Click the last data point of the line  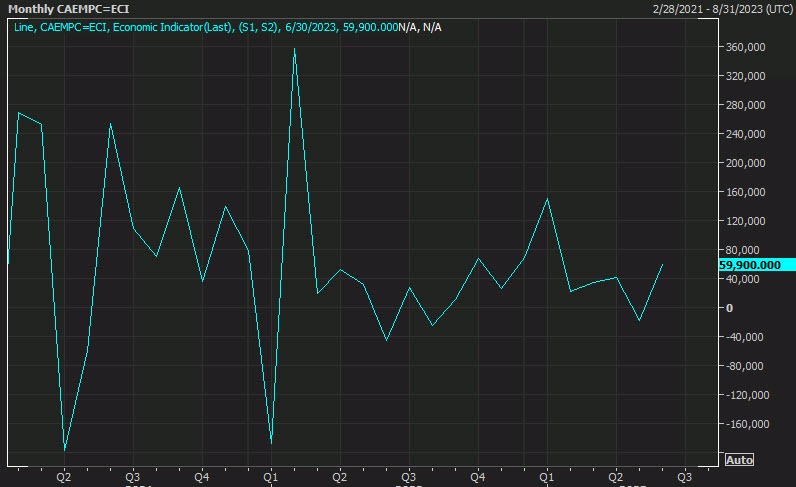click(x=662, y=265)
